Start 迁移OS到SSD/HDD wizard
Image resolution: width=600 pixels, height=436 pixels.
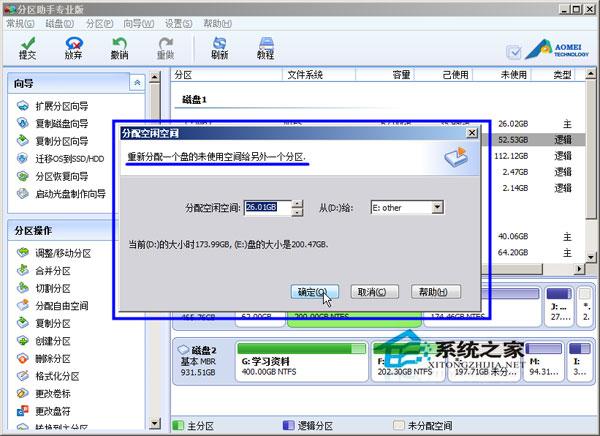tap(60, 158)
